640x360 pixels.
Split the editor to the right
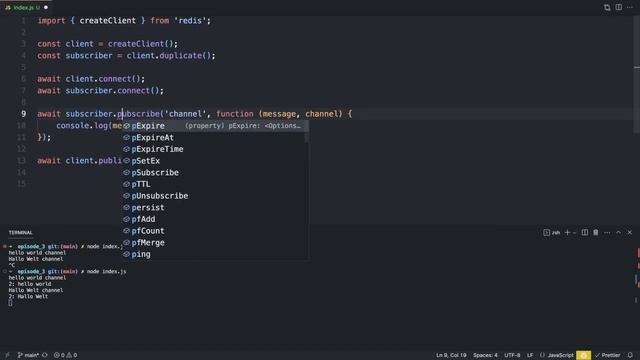619,7
